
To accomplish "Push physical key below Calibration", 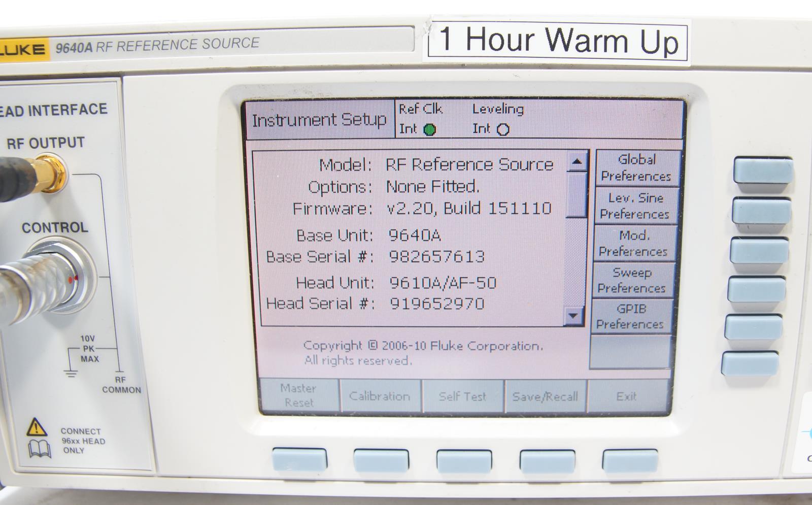I will (x=381, y=460).
